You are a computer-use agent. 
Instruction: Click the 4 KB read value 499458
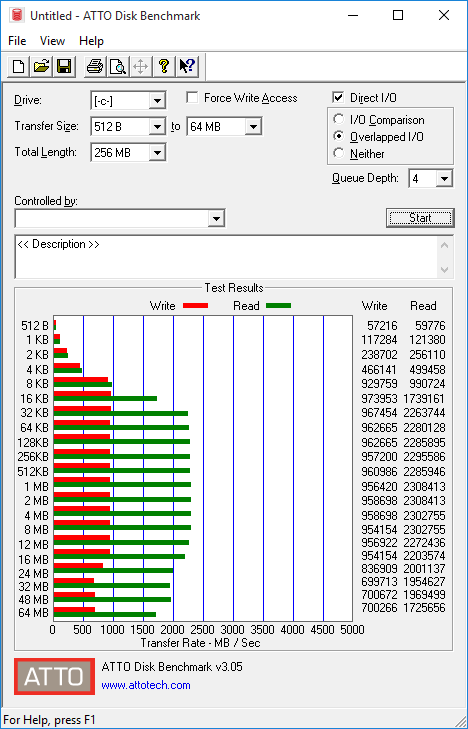click(x=427, y=370)
